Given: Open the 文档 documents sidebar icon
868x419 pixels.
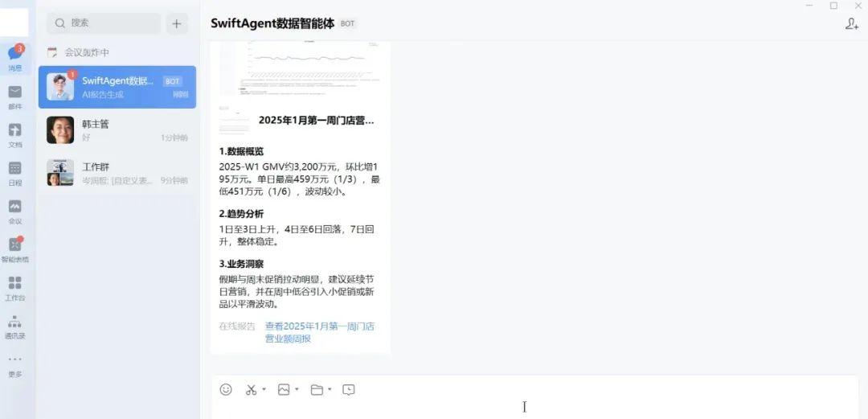Looking at the screenshot, I should tap(15, 135).
